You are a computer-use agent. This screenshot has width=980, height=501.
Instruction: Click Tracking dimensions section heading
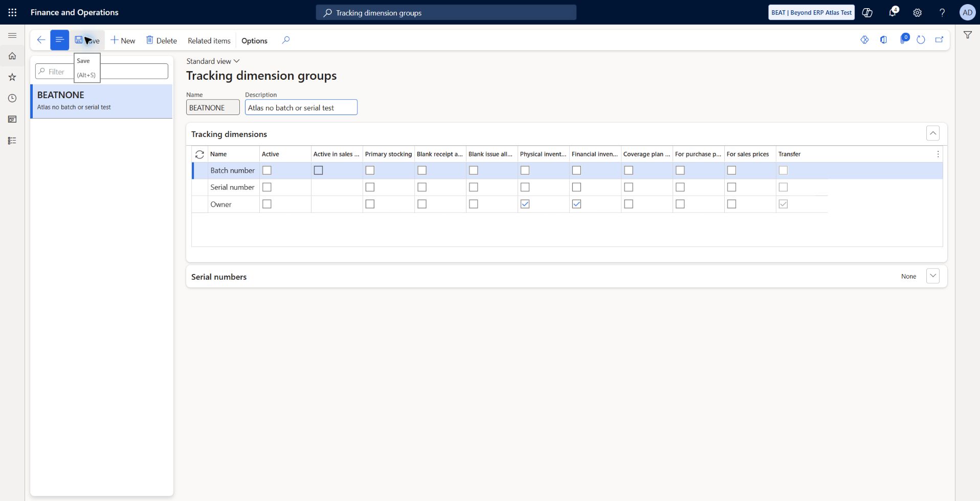point(229,134)
